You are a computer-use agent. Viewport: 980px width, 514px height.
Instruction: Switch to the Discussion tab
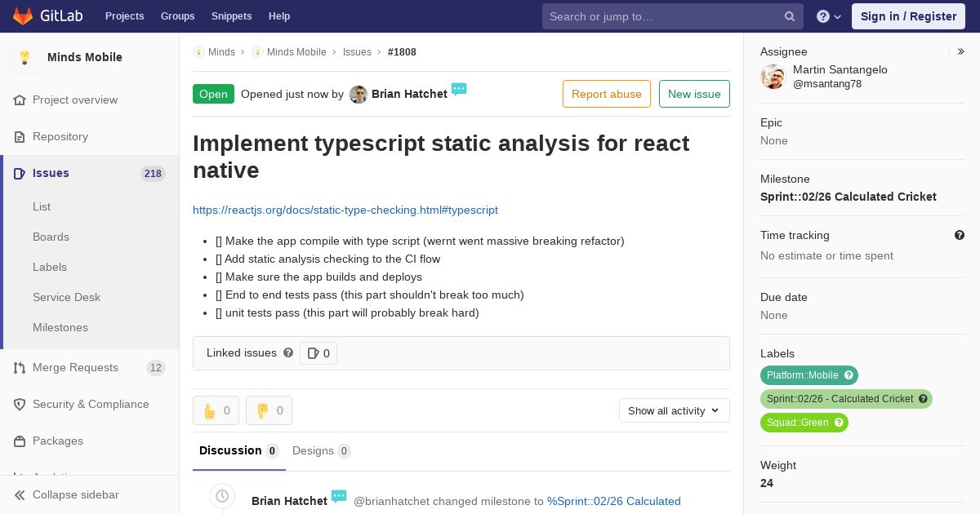(x=239, y=451)
